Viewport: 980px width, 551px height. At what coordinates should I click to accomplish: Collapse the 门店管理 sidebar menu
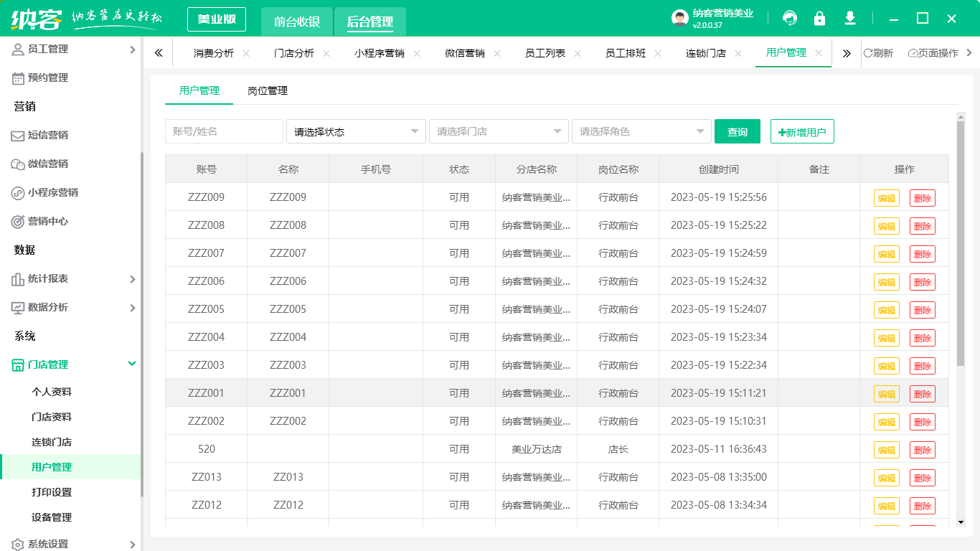(x=72, y=364)
